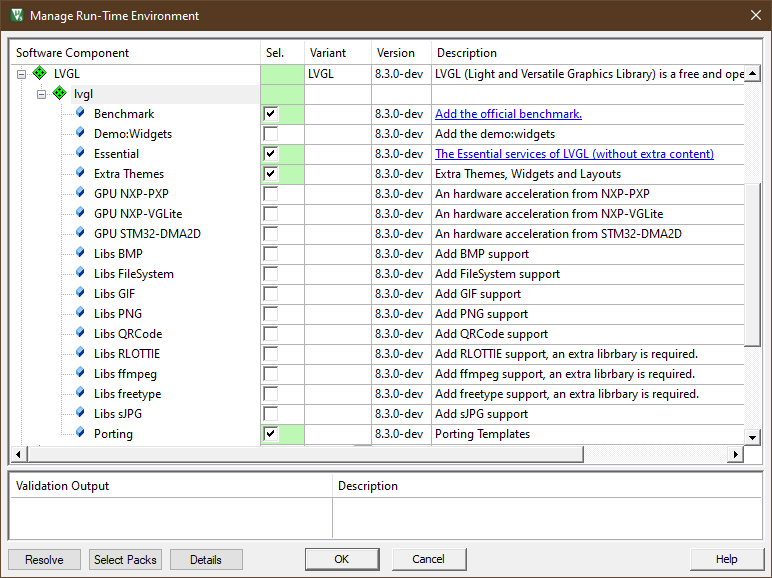Click the blue icon next to Libs BMP
Image resolution: width=772 pixels, height=578 pixels.
tap(80, 253)
